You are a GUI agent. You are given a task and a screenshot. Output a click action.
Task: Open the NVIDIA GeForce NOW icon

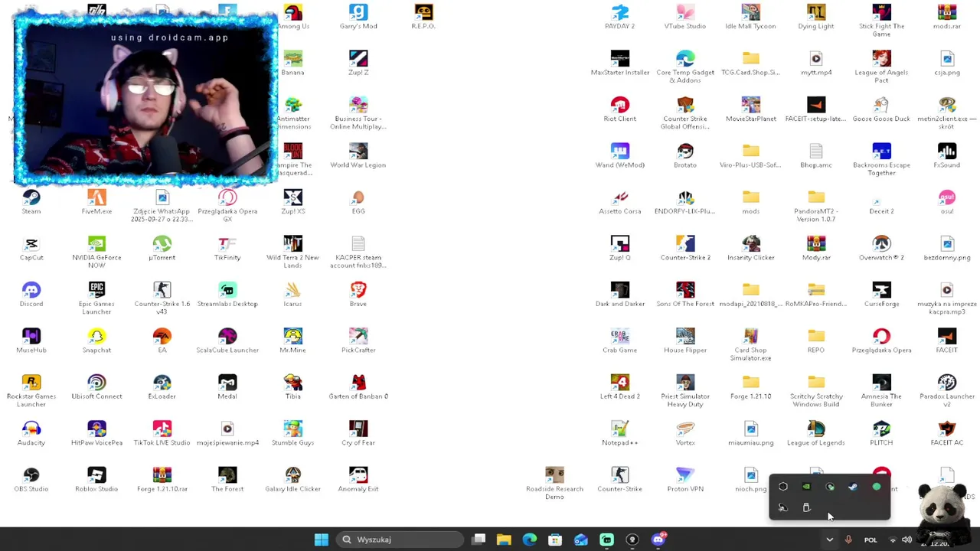pyautogui.click(x=96, y=252)
